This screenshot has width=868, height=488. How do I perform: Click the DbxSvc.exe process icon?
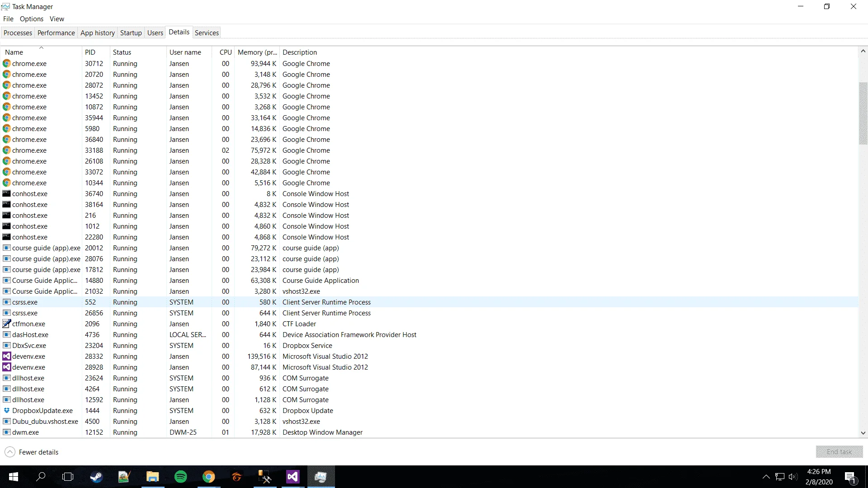7,346
